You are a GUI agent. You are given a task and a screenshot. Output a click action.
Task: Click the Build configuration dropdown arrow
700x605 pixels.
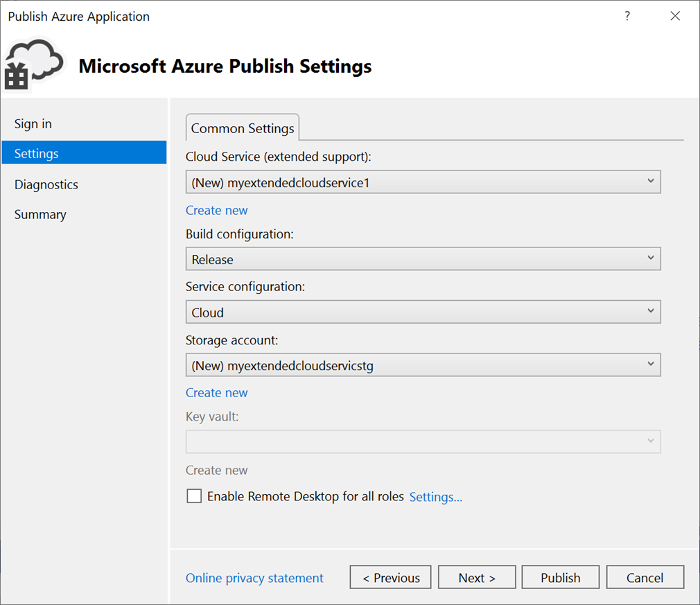(x=651, y=258)
